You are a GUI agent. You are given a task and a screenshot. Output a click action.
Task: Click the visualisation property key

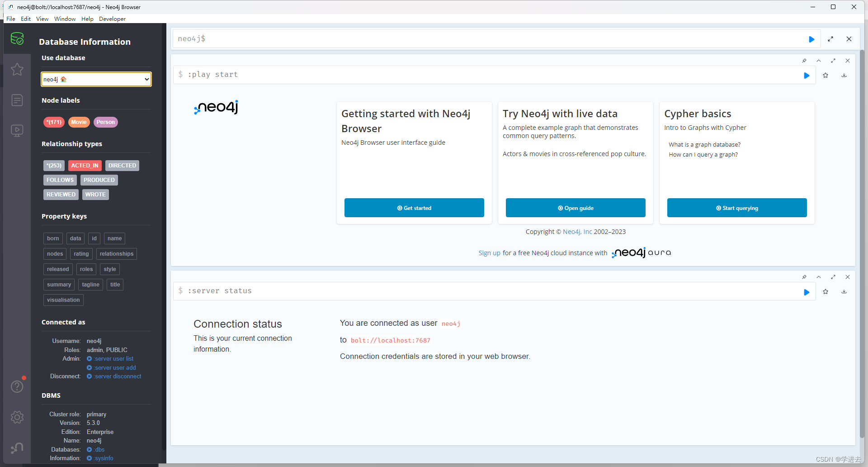tap(63, 300)
